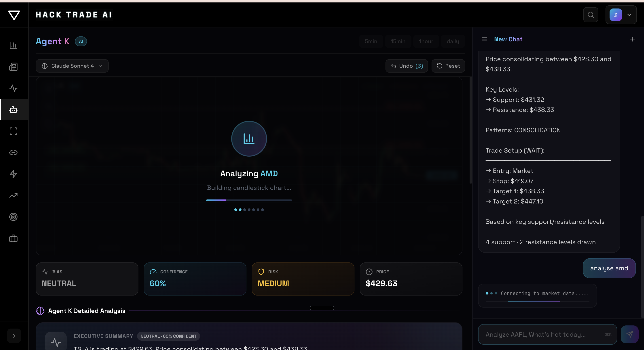This screenshot has width=644, height=350.
Task: Click the chat message input field
Action: coord(542,334)
